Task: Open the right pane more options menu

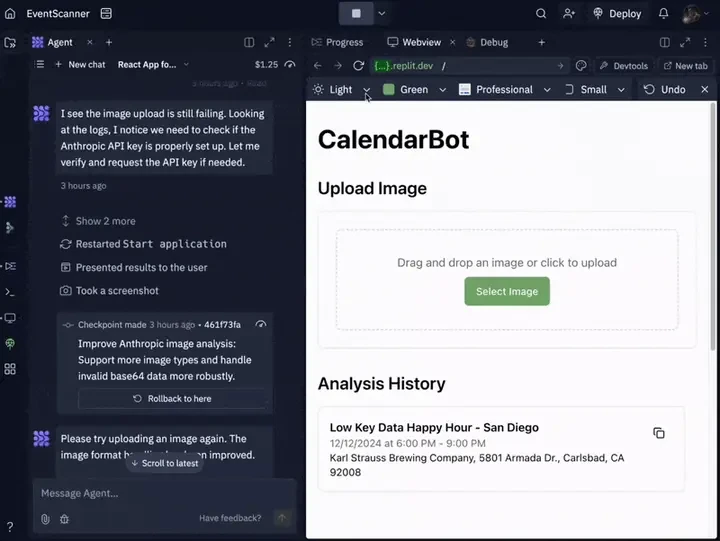Action: point(705,42)
